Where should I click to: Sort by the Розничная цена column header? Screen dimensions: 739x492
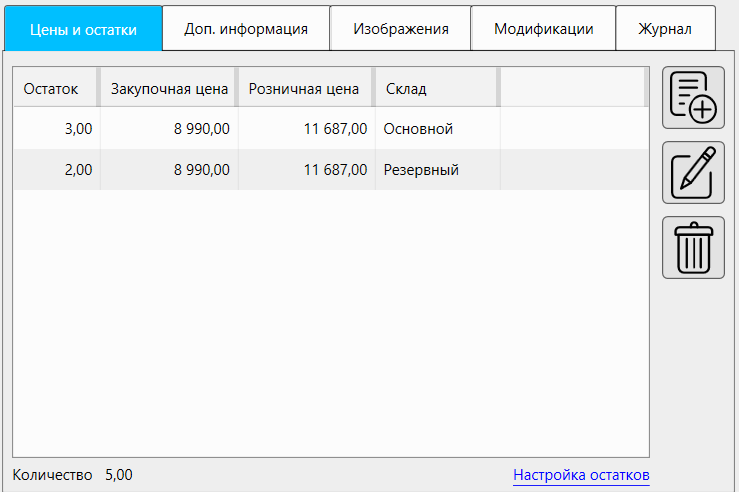point(303,88)
